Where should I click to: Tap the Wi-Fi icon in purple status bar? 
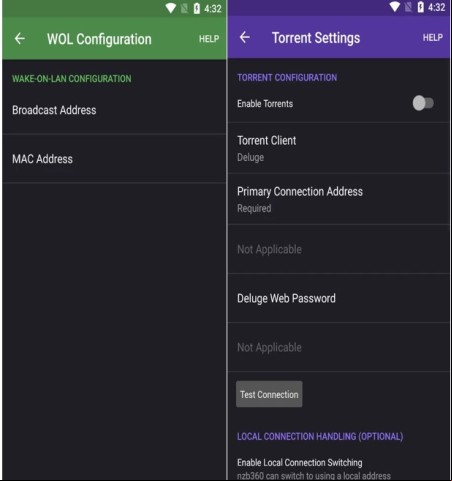(x=395, y=7)
